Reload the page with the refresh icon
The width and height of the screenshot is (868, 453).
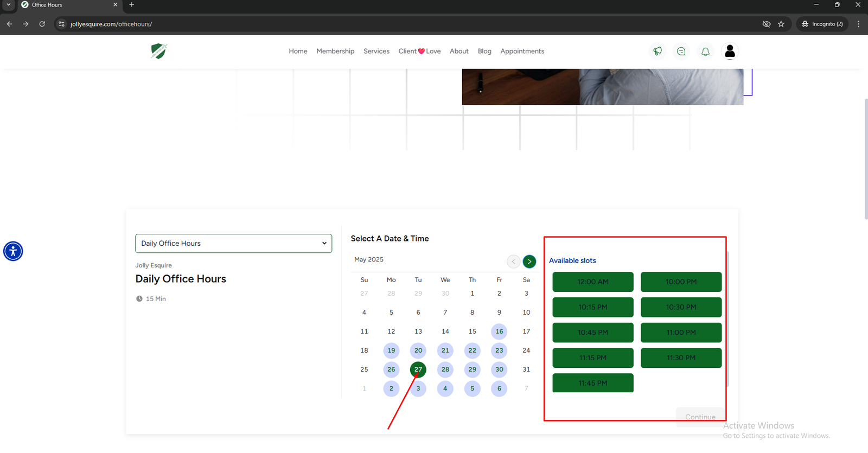42,24
